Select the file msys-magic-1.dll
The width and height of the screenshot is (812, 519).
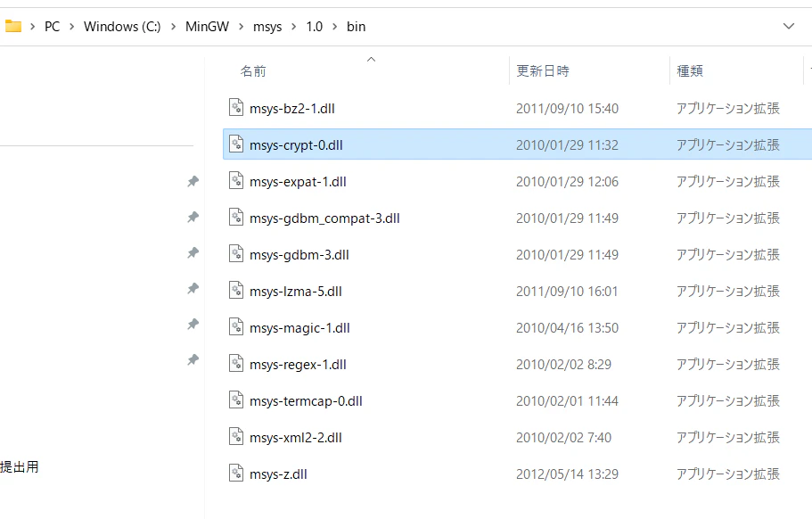pyautogui.click(x=299, y=328)
